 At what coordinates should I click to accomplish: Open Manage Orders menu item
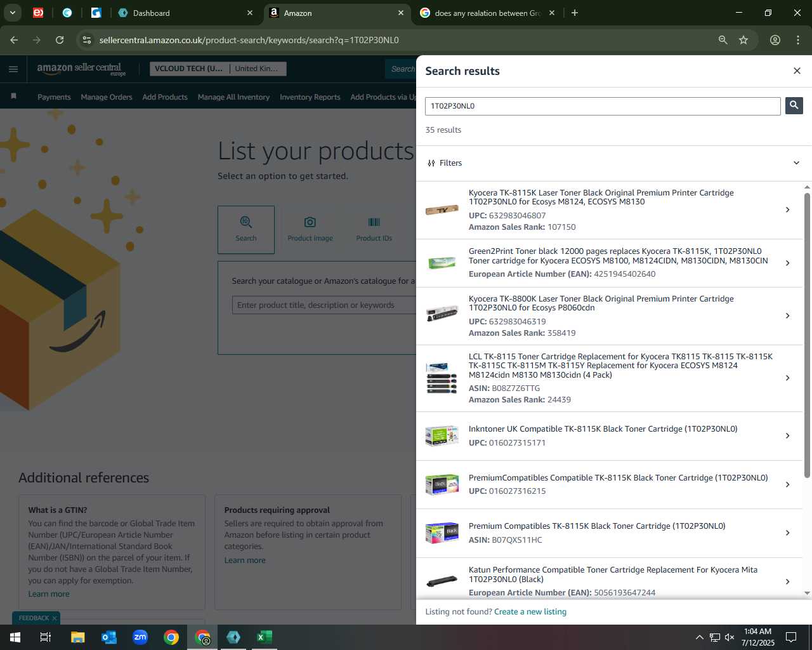click(107, 97)
